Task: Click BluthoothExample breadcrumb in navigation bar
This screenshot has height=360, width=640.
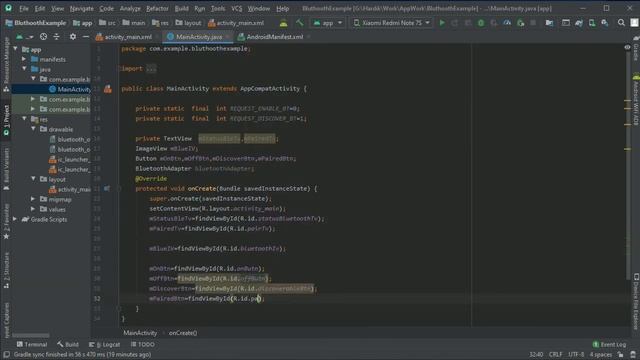Action: point(36,23)
